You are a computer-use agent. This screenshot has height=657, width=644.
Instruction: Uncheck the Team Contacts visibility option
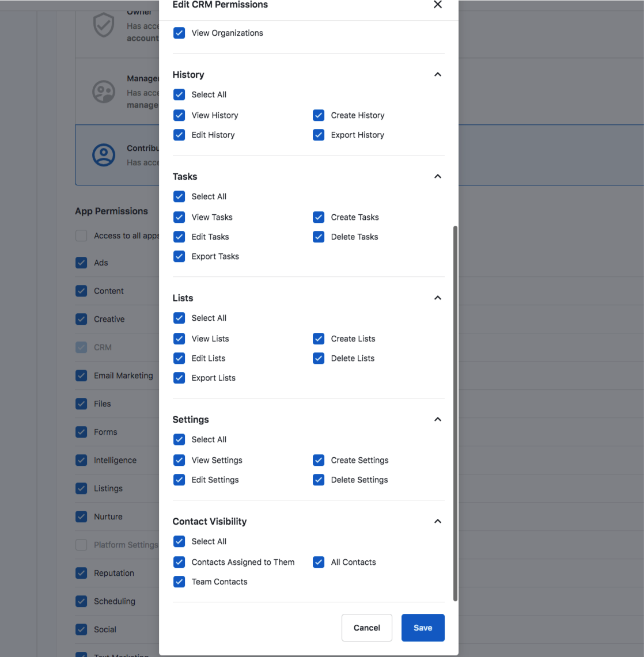point(179,582)
